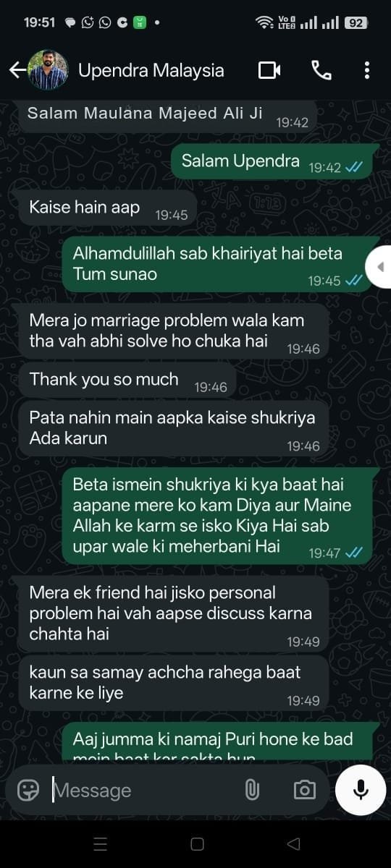Open the camera from message bar
The height and width of the screenshot is (868, 391).
click(x=305, y=790)
